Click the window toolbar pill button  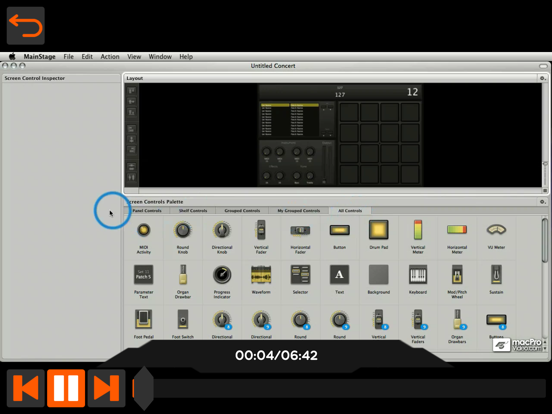click(x=543, y=66)
